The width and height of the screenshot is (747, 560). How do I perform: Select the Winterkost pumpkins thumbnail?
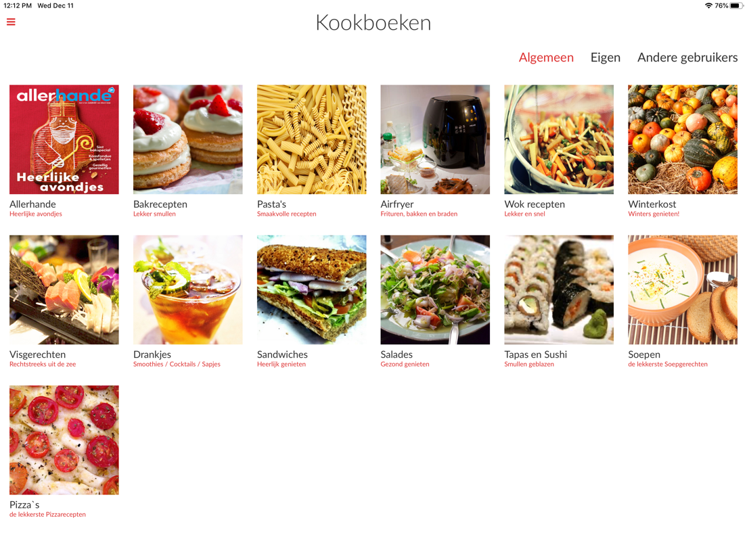(683, 139)
